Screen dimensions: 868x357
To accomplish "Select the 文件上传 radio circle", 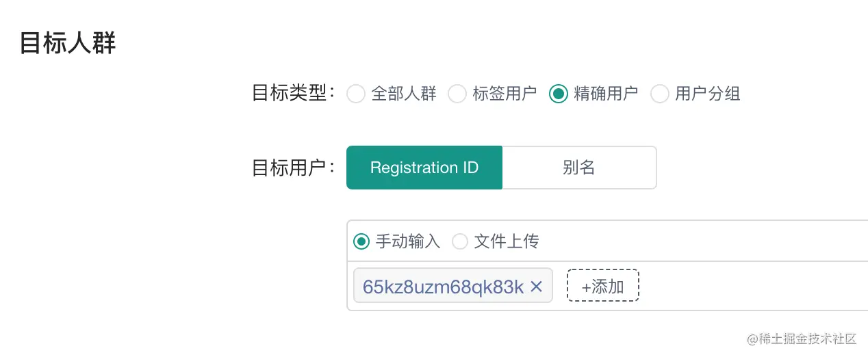I will click(x=460, y=241).
